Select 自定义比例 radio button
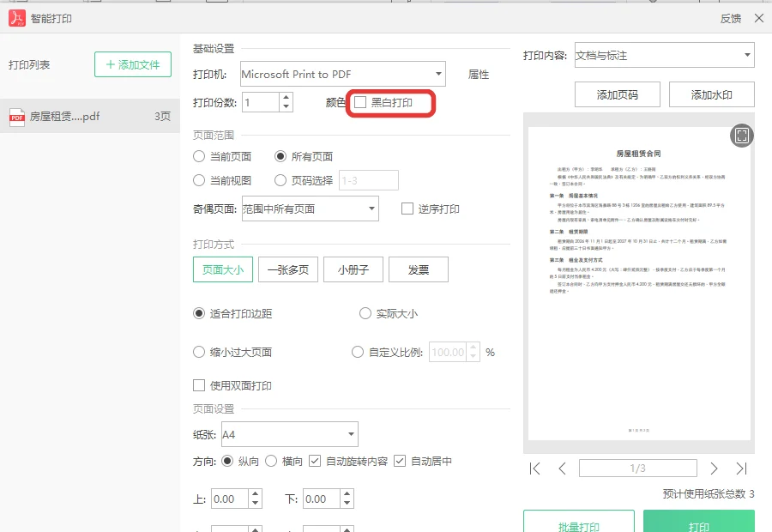This screenshot has height=532, width=772. point(358,352)
